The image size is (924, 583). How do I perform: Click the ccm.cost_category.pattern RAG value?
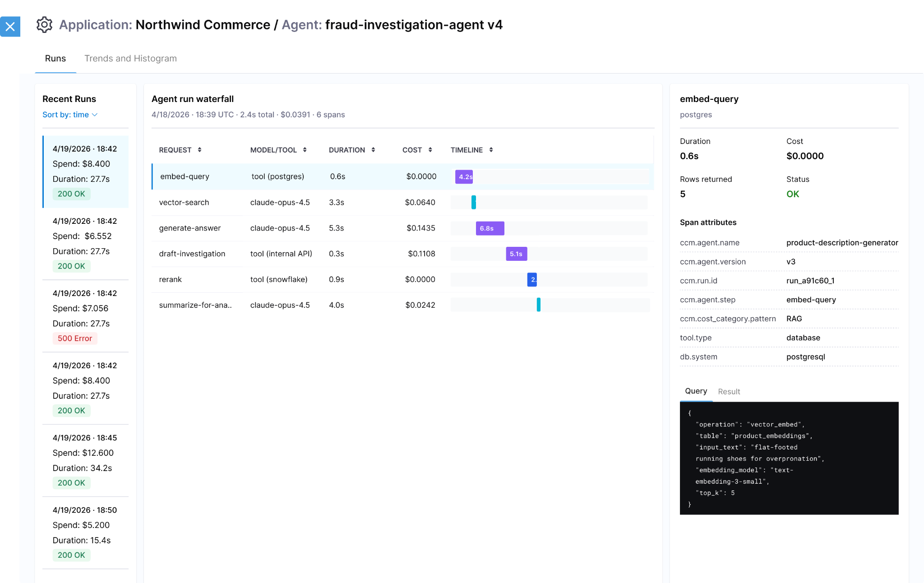[x=794, y=319]
